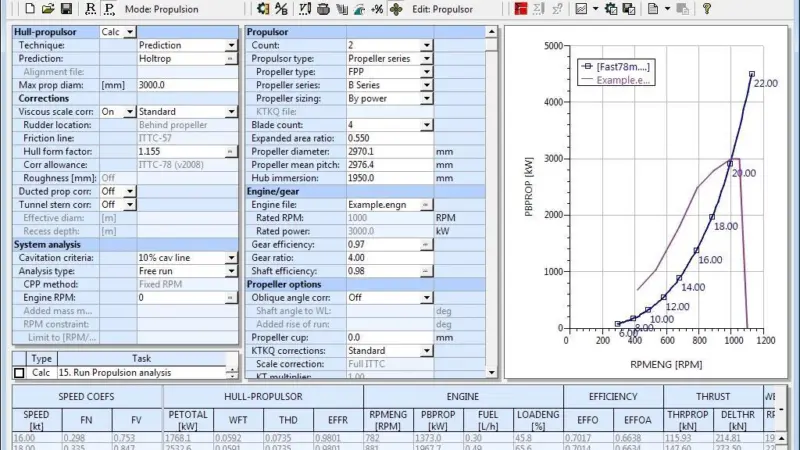Switch to Propulsion mode (P icon)
The width and height of the screenshot is (800, 450).
(x=109, y=9)
